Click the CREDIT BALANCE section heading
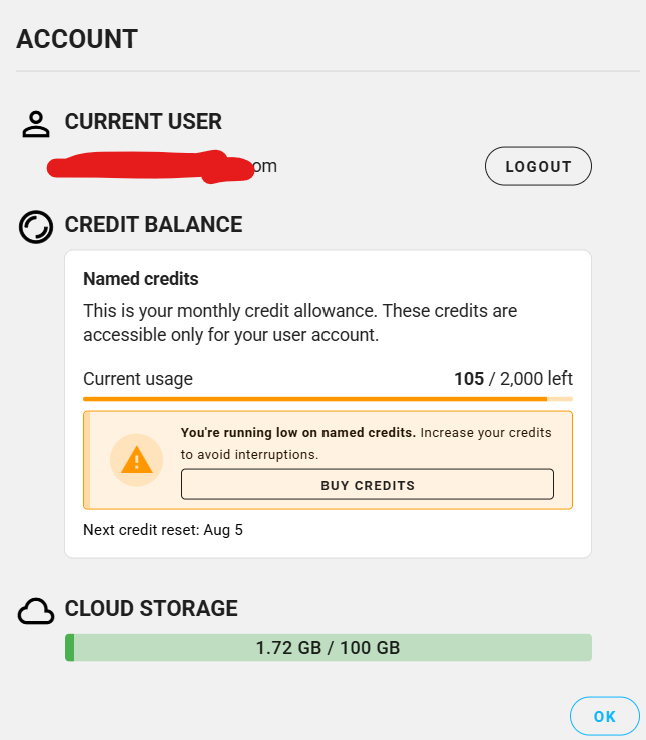This screenshot has height=740, width=646. point(153,224)
